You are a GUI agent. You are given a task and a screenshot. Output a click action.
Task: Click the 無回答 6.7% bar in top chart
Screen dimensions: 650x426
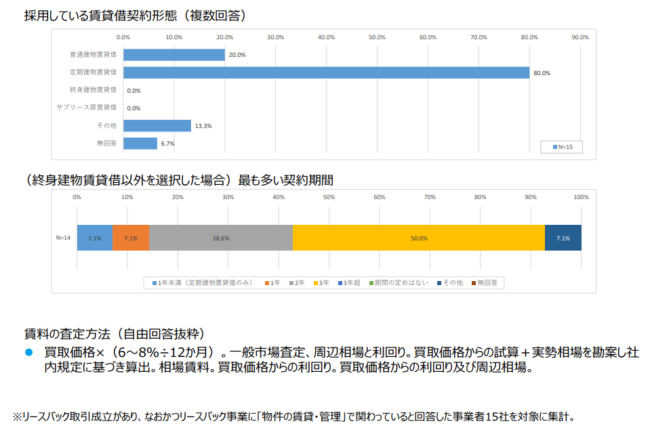pos(140,143)
